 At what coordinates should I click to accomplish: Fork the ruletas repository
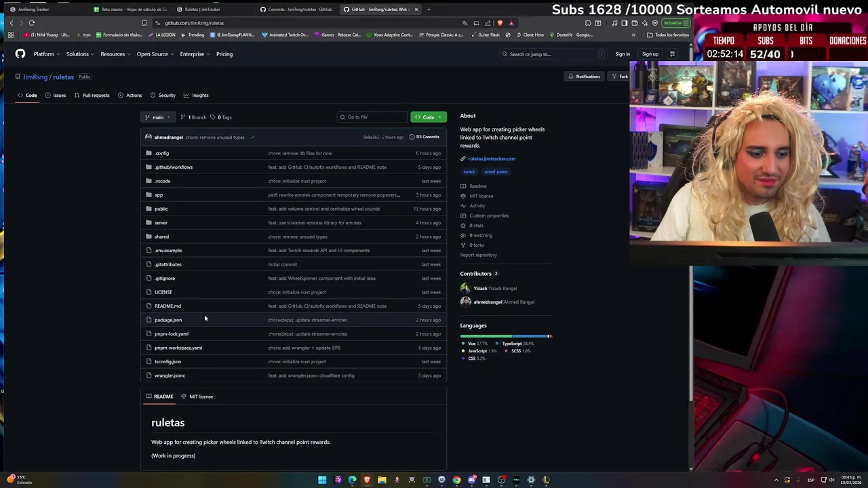tap(620, 76)
